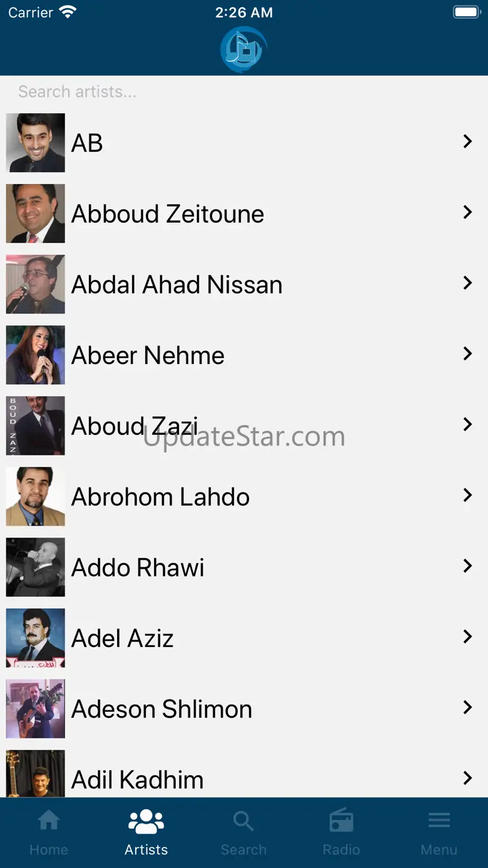The width and height of the screenshot is (488, 868).
Task: Switch to the Radio tab label
Action: (342, 850)
